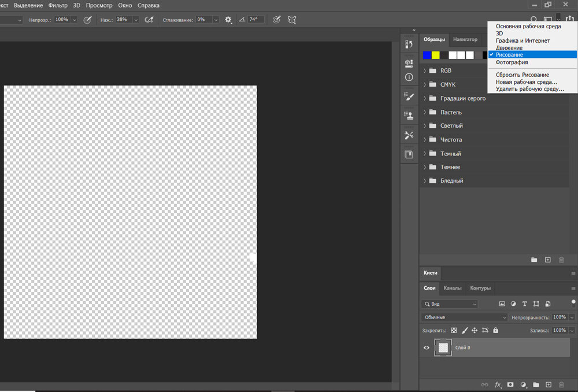Switch to the Контуры tab
Image resolution: width=578 pixels, height=392 pixels.
(480, 288)
